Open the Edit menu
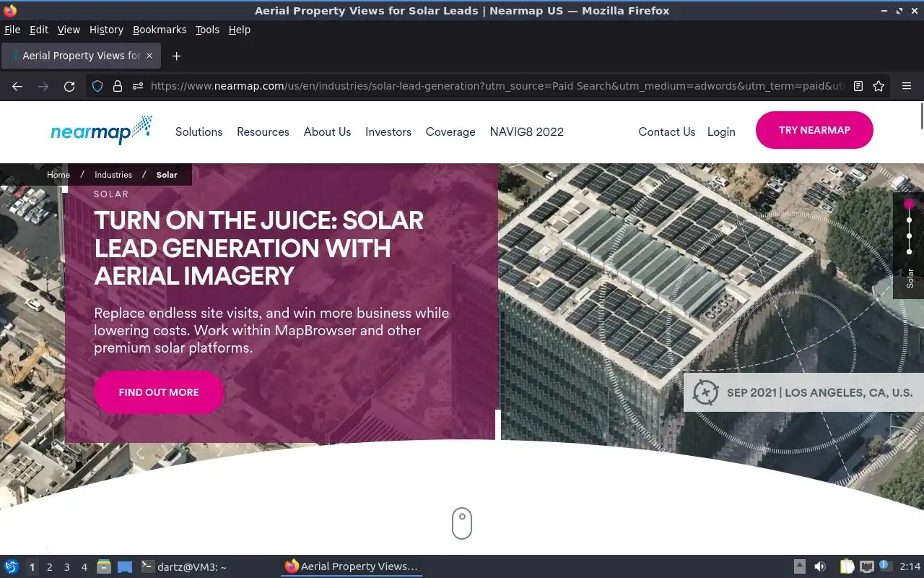This screenshot has height=578, width=924. click(39, 30)
